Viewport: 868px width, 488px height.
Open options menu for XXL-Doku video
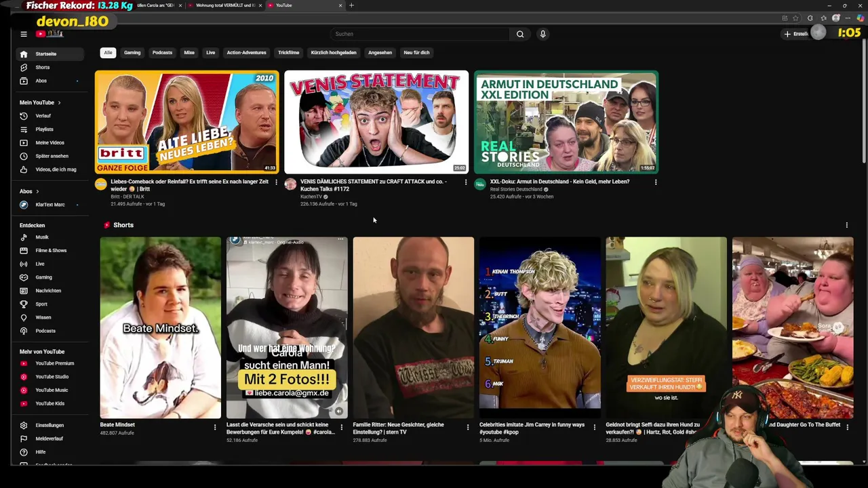655,182
